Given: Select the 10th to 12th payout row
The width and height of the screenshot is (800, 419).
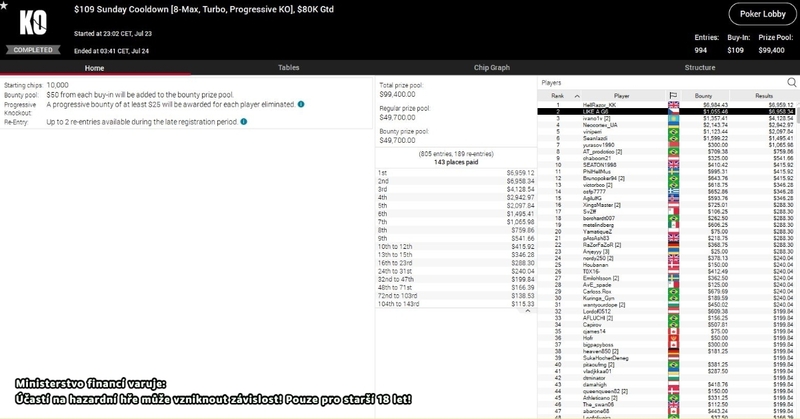Looking at the screenshot, I should tap(456, 247).
